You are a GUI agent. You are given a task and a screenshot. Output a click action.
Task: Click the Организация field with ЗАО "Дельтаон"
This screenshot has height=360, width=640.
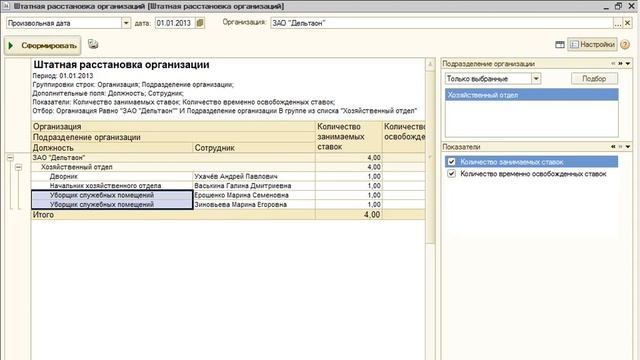(442, 23)
